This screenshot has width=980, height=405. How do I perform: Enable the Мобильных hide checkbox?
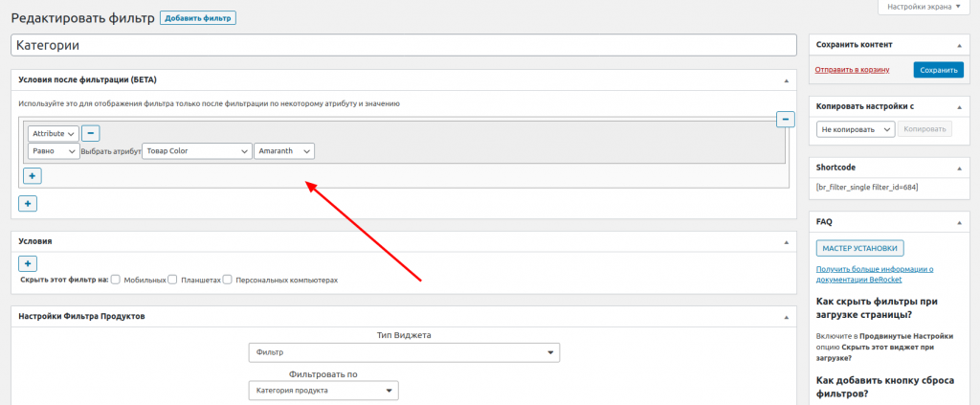click(x=116, y=280)
